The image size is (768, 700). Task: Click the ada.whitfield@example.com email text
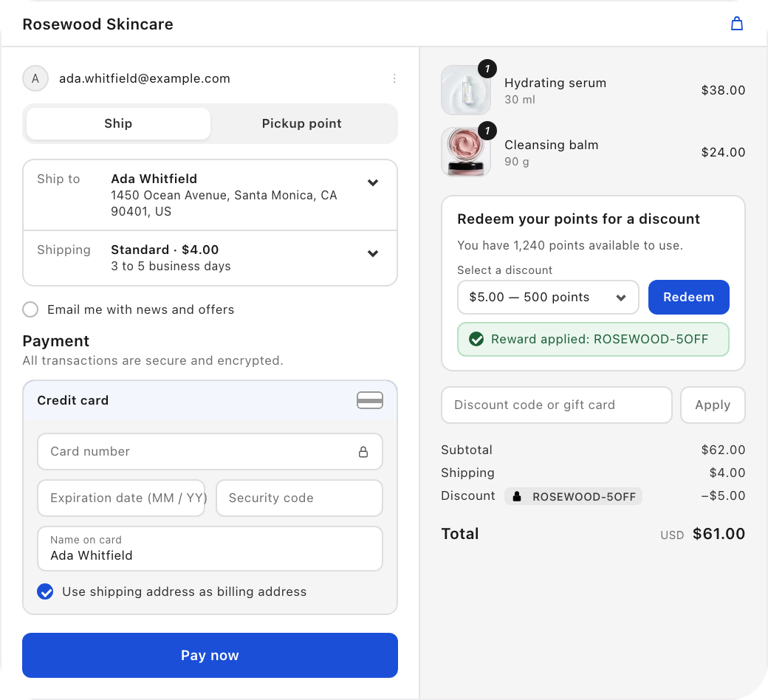tap(145, 78)
